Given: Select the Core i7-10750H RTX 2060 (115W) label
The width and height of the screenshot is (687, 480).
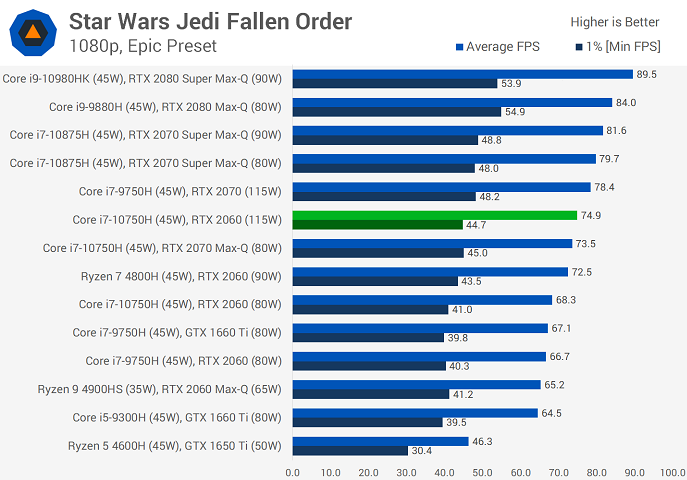Looking at the screenshot, I should tap(177, 220).
